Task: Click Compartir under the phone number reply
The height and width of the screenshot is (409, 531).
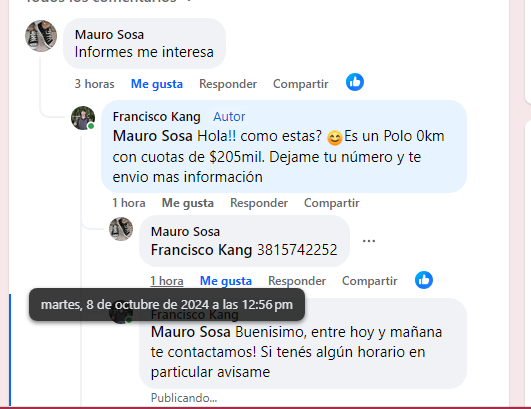Action: point(370,281)
